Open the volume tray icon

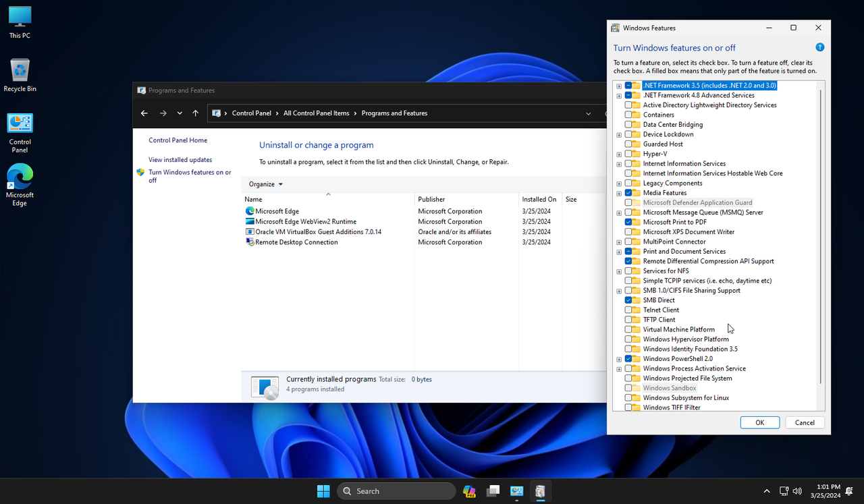point(797,491)
